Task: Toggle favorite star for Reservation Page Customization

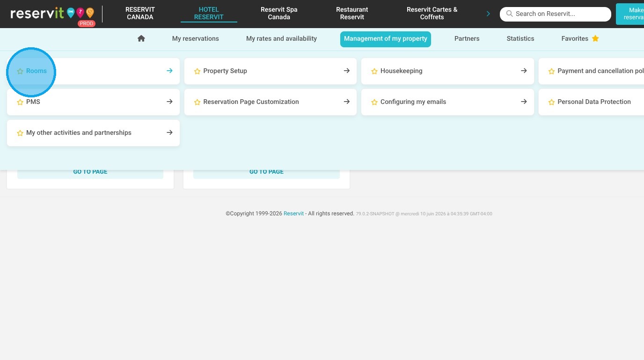Action: point(197,102)
